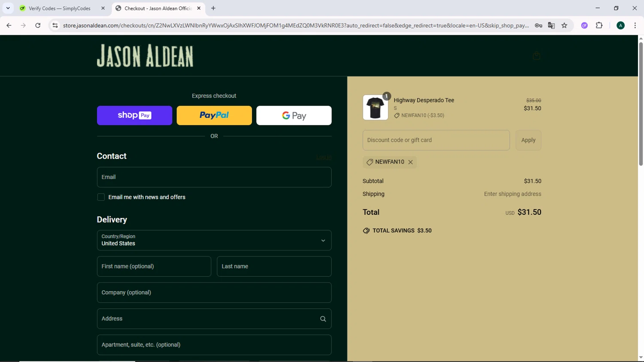
Task: Focus the Last name field
Action: point(274,266)
